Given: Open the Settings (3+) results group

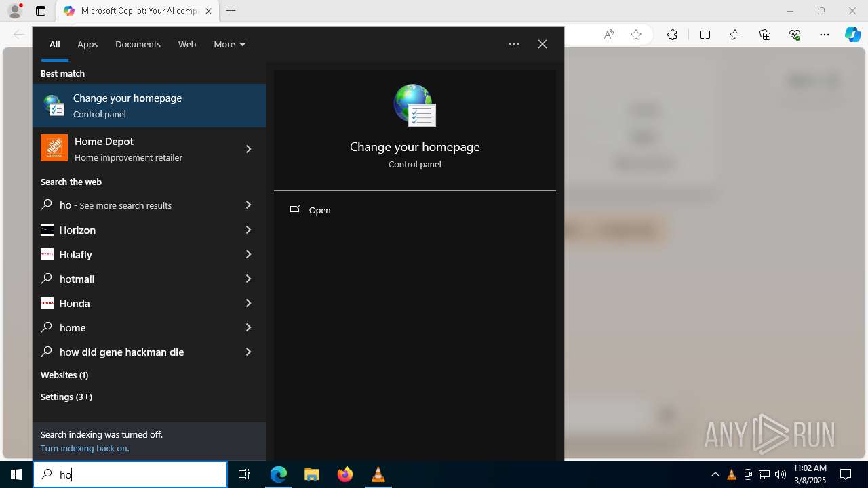Looking at the screenshot, I should pos(66,396).
